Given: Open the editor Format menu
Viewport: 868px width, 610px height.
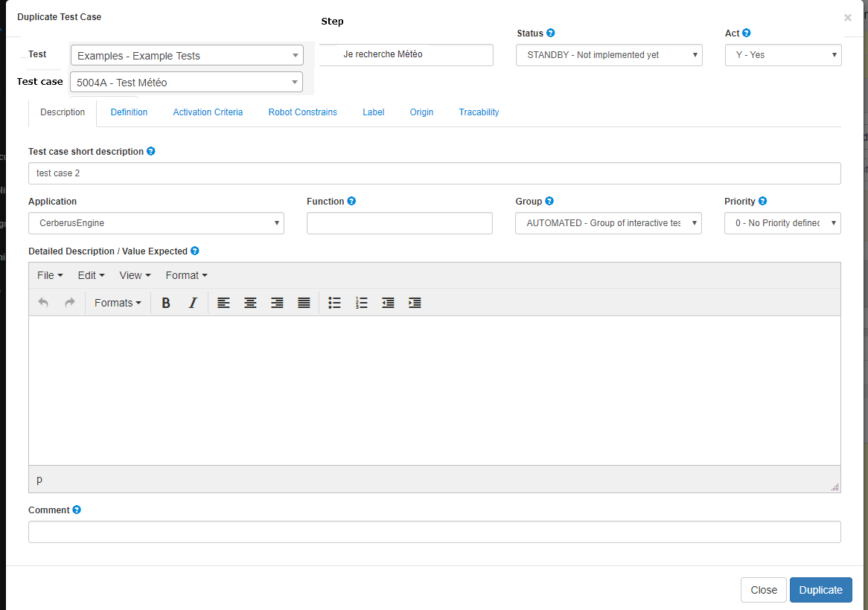Looking at the screenshot, I should coord(186,275).
